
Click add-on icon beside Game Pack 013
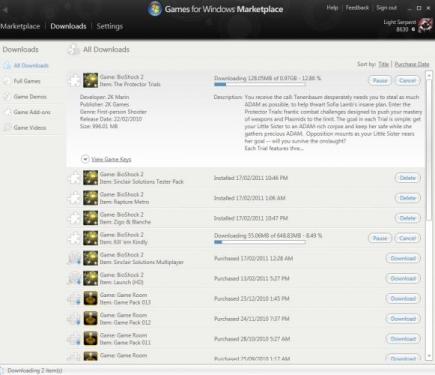click(75, 298)
